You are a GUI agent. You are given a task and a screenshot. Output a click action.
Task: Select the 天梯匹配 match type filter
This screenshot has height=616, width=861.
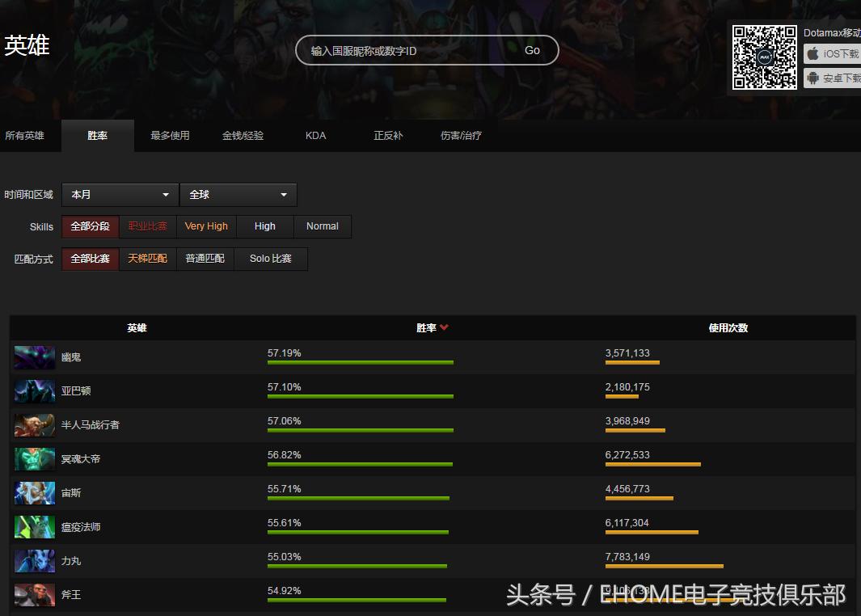[147, 259]
